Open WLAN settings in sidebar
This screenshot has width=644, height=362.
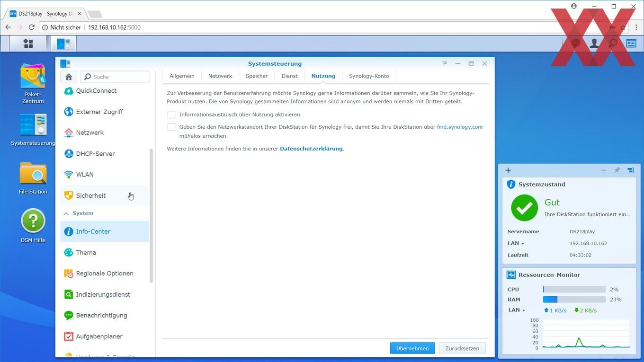pos(105,175)
